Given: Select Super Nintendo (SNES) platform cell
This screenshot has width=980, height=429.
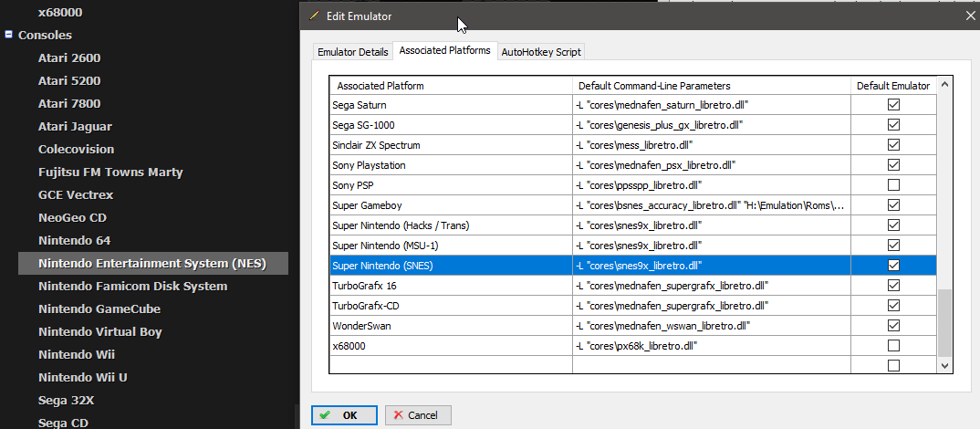Looking at the screenshot, I should 452,265.
